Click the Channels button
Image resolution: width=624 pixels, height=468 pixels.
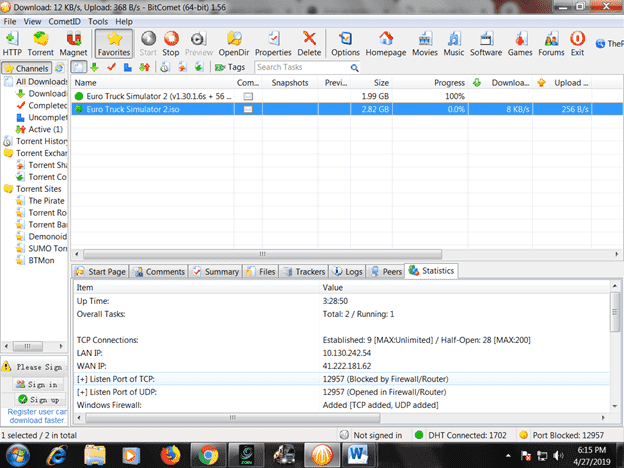(26, 68)
